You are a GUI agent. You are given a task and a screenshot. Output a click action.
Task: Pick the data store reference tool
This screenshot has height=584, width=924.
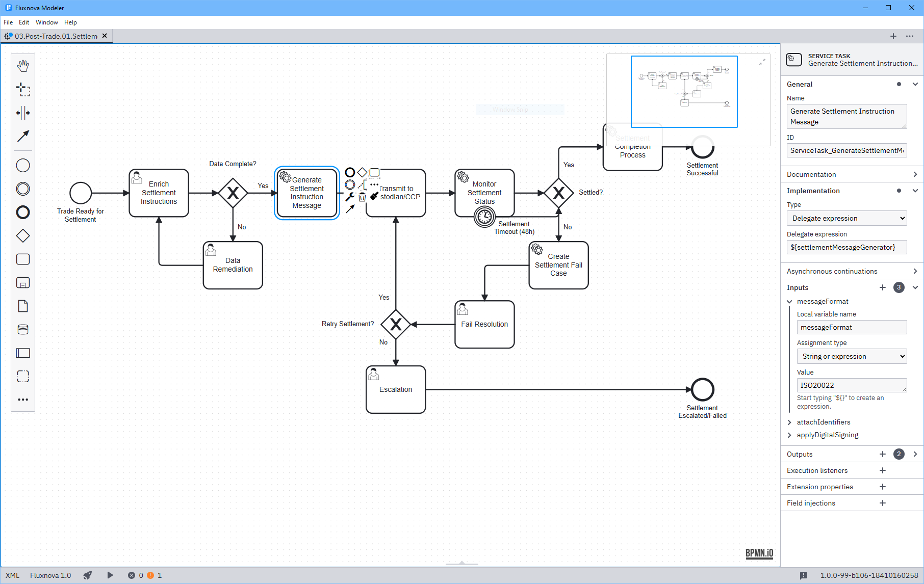[23, 330]
